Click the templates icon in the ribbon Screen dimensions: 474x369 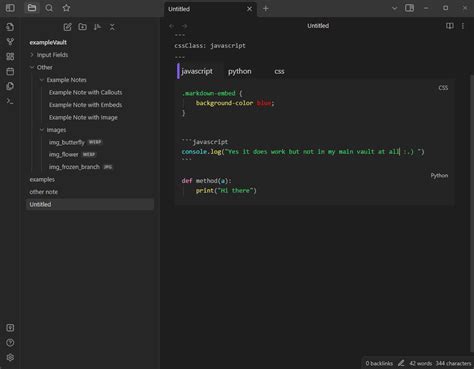(x=10, y=86)
